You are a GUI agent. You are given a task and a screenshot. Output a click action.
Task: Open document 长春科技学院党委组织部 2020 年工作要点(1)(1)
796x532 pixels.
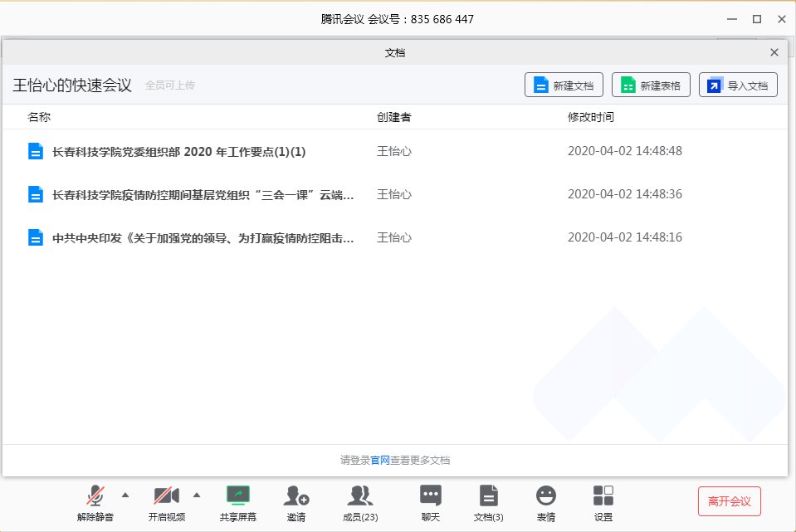(178, 152)
